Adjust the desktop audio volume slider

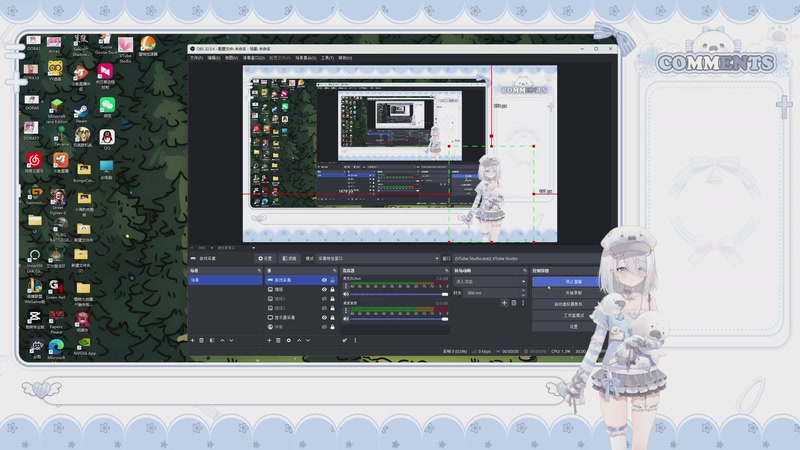pyautogui.click(x=399, y=319)
